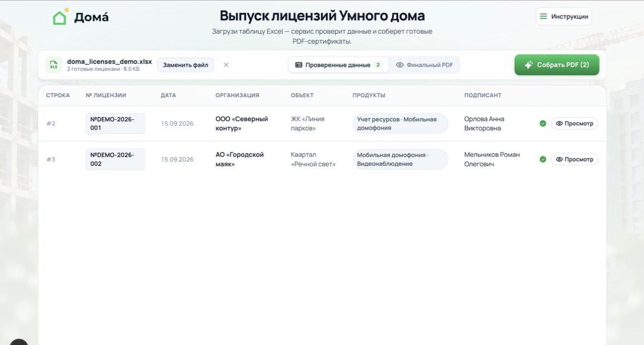Viewport: 644px width, 345px height.
Task: Click object ЖК «Линия парков»
Action: [308, 124]
